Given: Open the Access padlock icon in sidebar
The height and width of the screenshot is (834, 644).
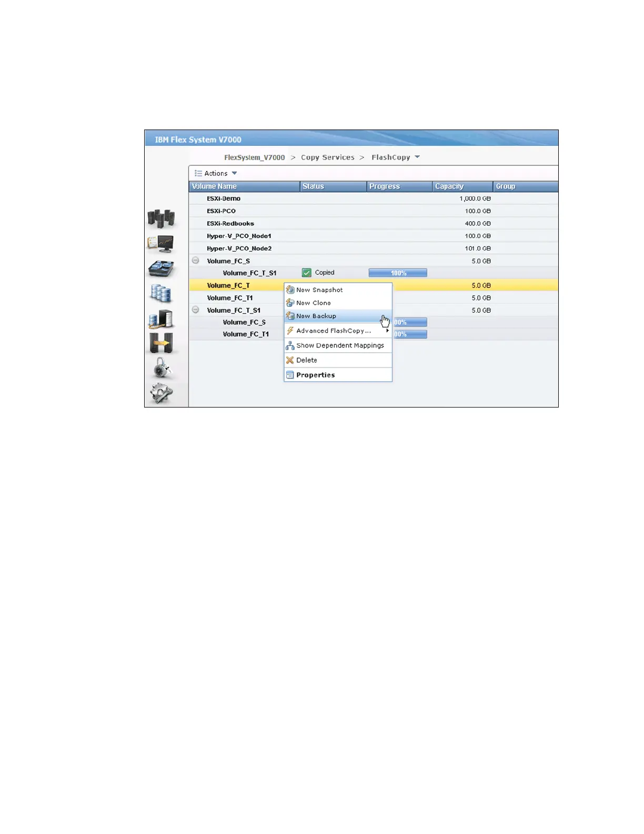Looking at the screenshot, I should [x=162, y=368].
